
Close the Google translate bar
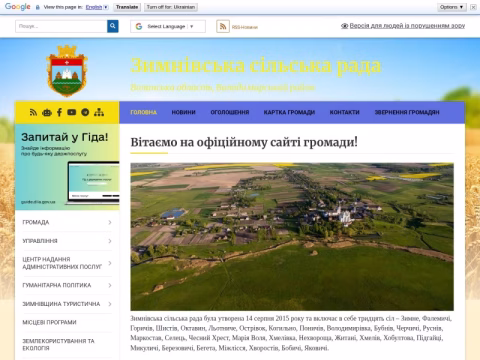[473, 7]
